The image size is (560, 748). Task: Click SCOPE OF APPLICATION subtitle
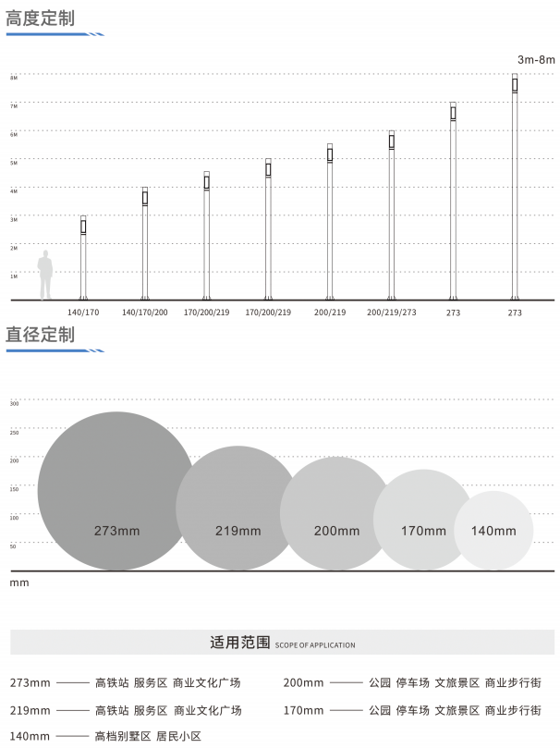pos(315,645)
